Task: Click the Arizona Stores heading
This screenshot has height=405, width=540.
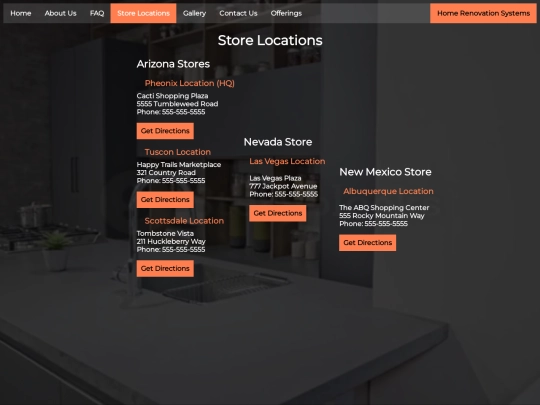Action: [173, 64]
